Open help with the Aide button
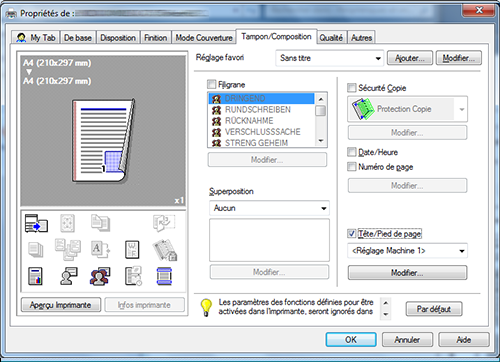 point(464,340)
